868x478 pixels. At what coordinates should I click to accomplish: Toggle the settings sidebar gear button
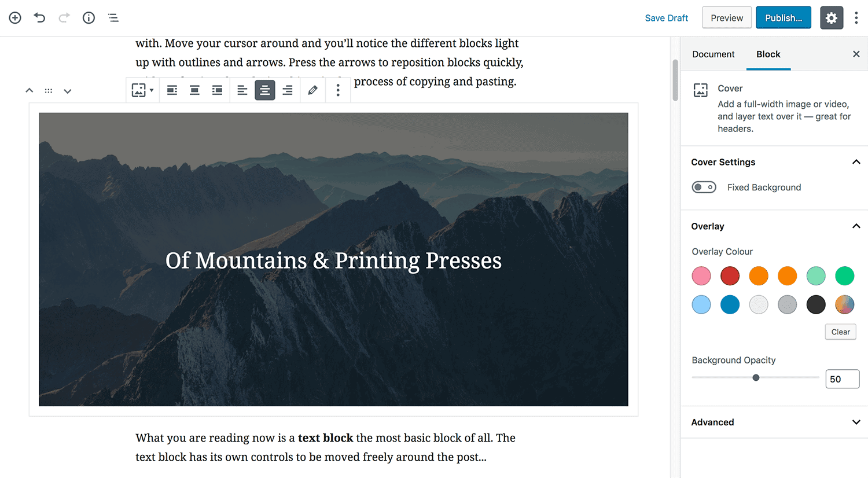pos(831,18)
